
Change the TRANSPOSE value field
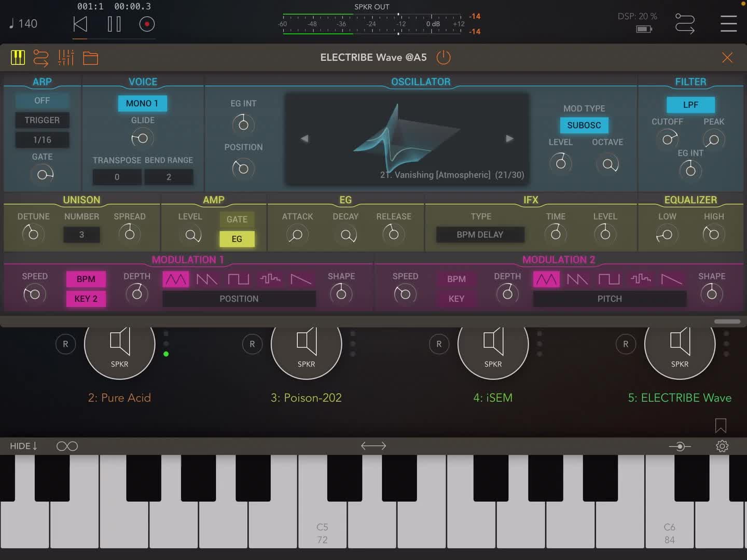[x=117, y=177]
